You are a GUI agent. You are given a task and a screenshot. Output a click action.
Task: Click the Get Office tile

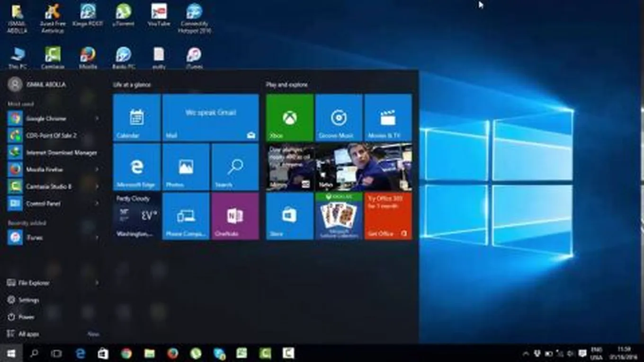(388, 216)
